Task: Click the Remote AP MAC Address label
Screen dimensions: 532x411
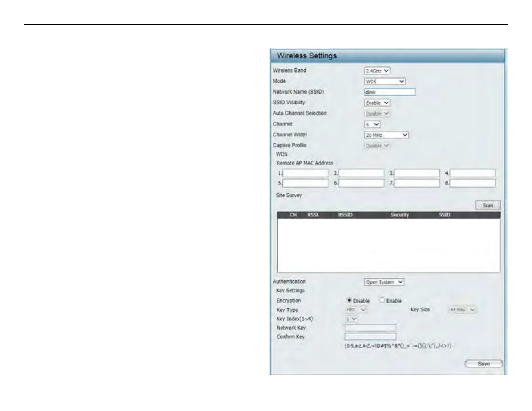Action: tap(305, 163)
